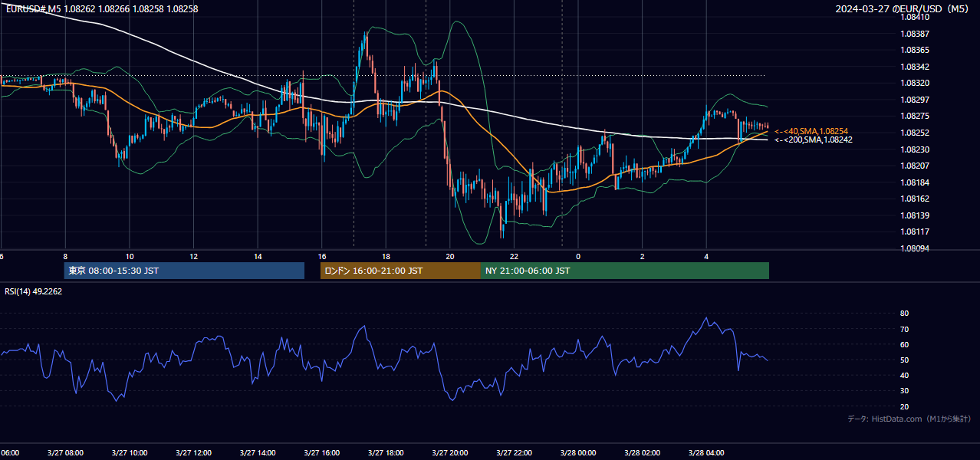Select the 東京 08:00-15:30 JST session bar
Viewport: 980px width, 460px height.
pyautogui.click(x=184, y=271)
